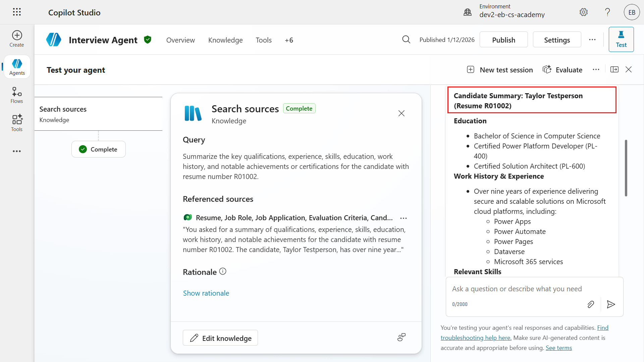Expand the +6 hidden tabs menu
The height and width of the screenshot is (362, 644).
click(289, 40)
